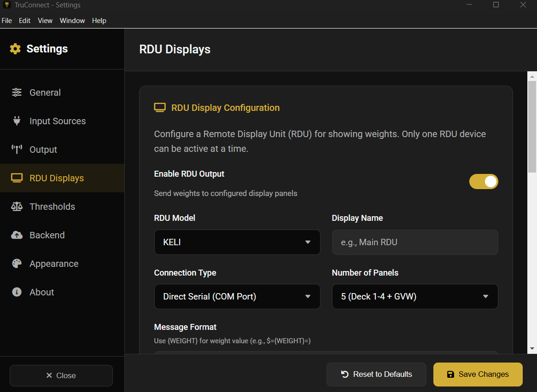Viewport: 537px width, 392px height.
Task: Click the save disk icon on Save Changes
Action: [x=451, y=374]
